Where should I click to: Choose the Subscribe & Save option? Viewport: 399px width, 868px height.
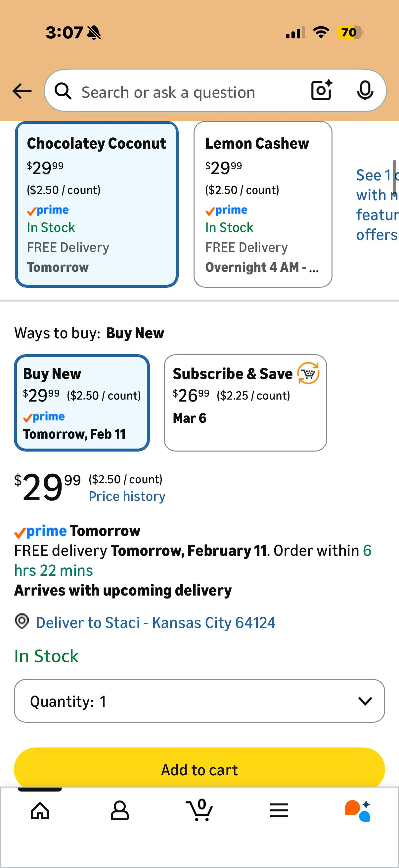245,403
